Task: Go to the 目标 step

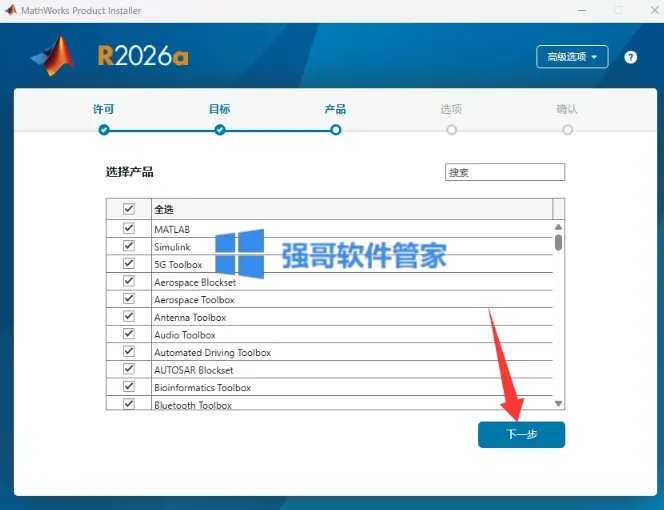Action: point(219,109)
